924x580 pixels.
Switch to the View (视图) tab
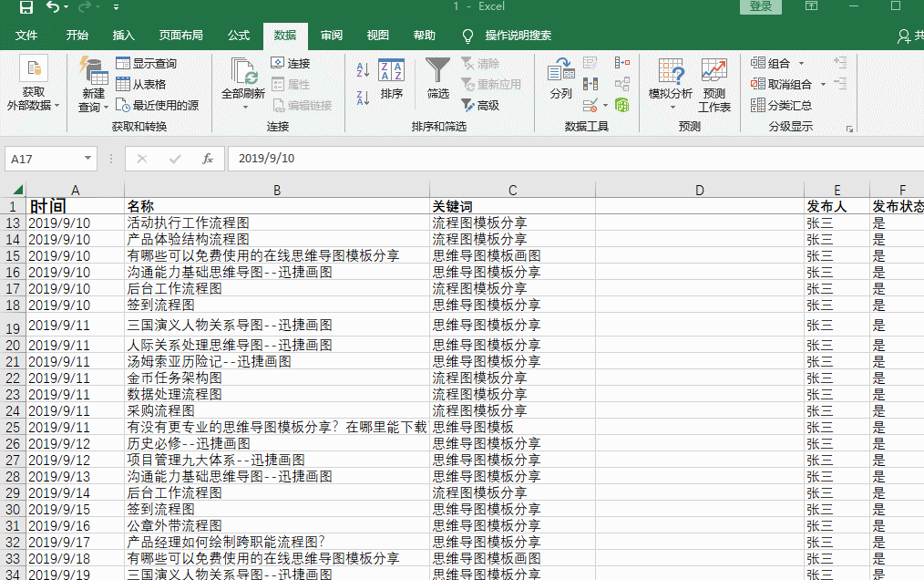pos(378,36)
